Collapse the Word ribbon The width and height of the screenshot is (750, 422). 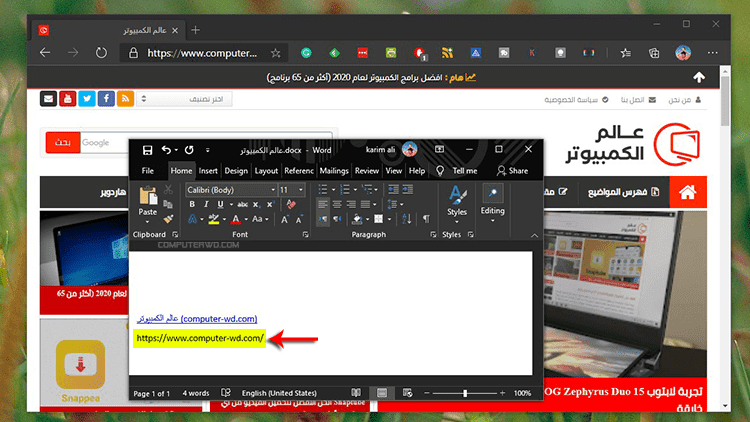(x=534, y=235)
